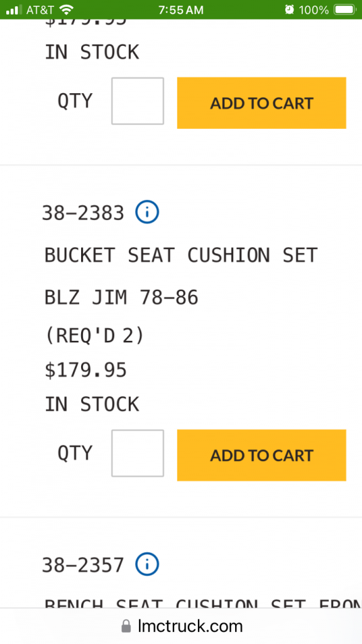
Task: Focus the upper QTY input box
Action: (x=138, y=101)
